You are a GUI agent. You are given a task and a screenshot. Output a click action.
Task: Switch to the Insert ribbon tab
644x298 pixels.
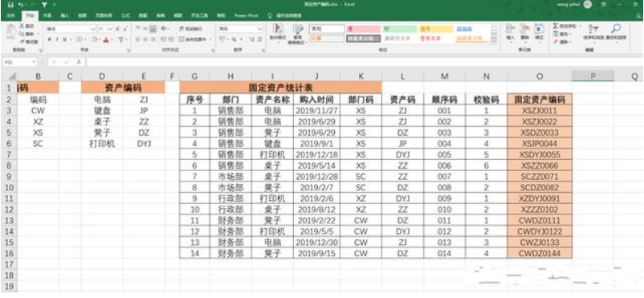pos(65,15)
